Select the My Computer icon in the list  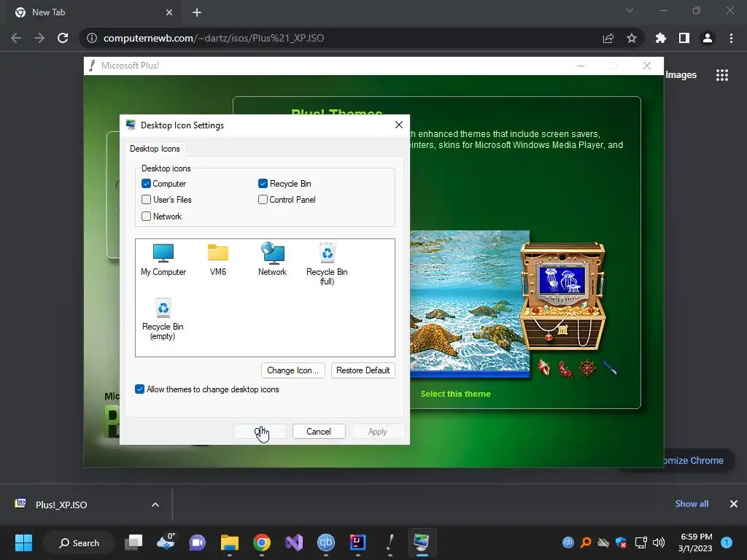point(163,259)
